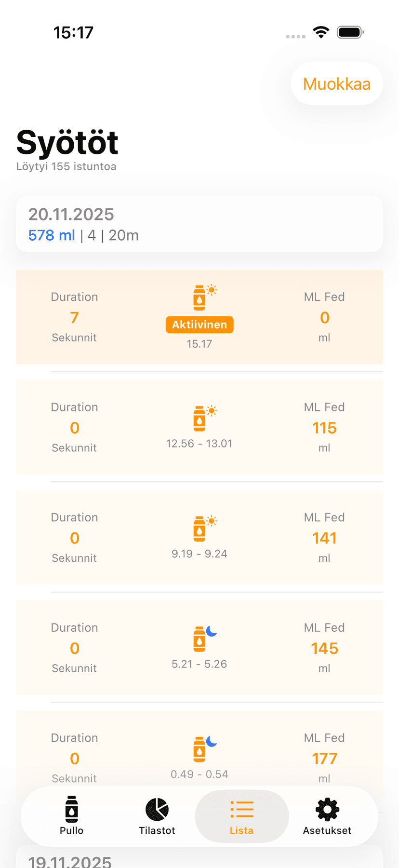This screenshot has width=399, height=868.
Task: Click bottle icon for 9.19 - 9.24 feeding
Action: [x=200, y=529]
